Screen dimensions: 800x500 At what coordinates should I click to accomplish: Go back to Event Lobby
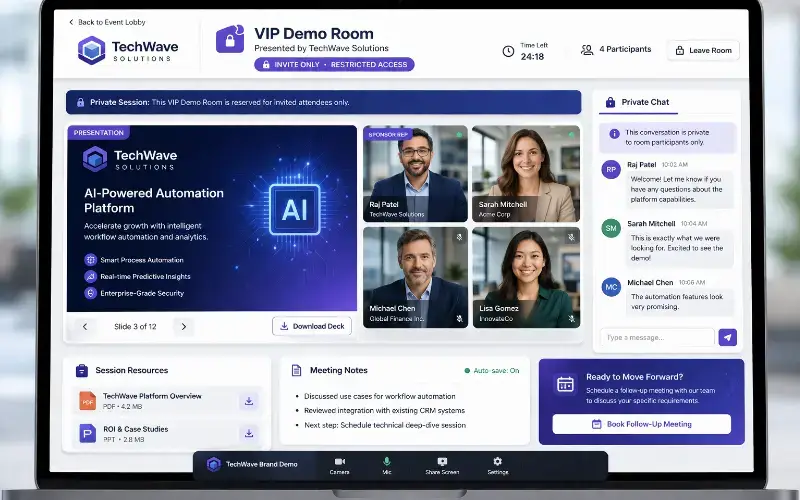[107, 22]
